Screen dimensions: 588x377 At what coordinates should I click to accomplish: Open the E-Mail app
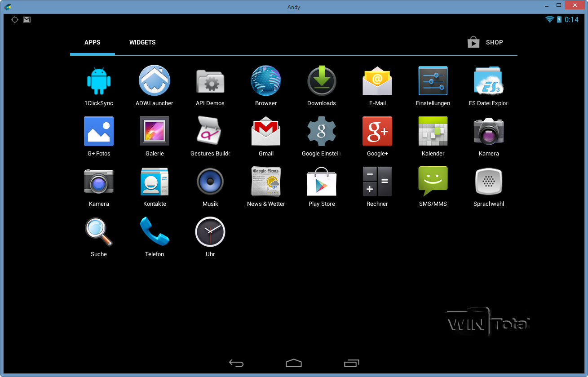[x=377, y=81]
